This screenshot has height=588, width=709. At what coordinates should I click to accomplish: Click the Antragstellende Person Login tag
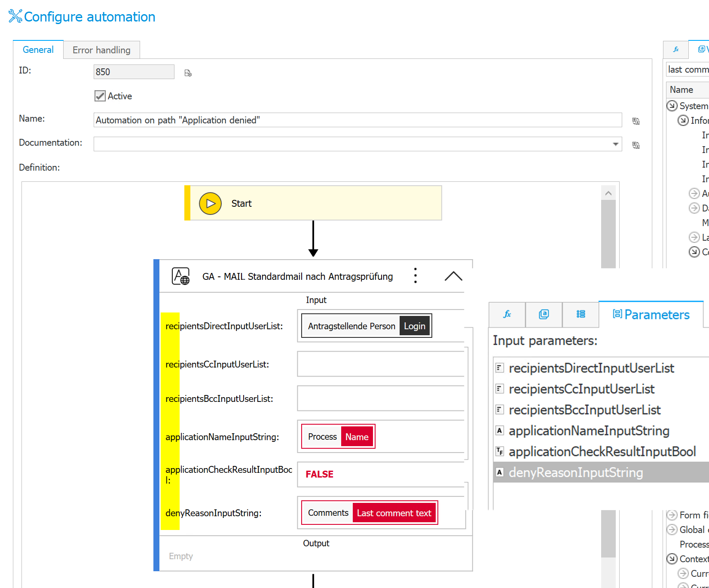pyautogui.click(x=367, y=326)
